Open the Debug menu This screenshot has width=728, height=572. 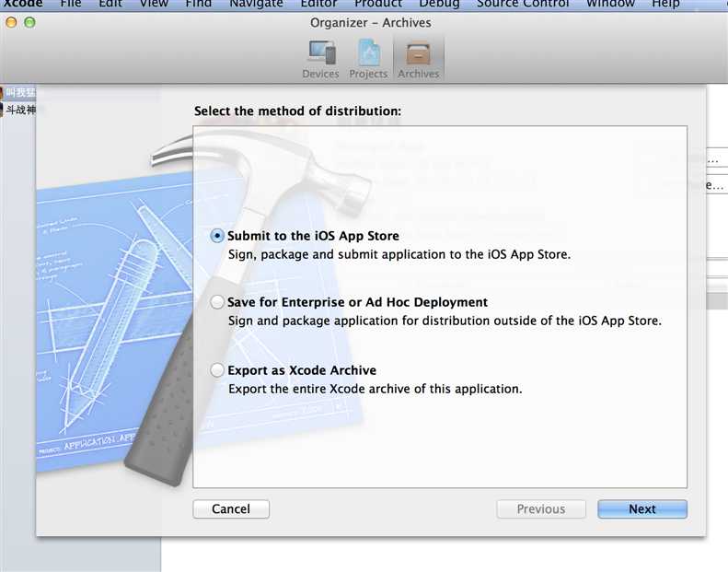tap(439, 4)
